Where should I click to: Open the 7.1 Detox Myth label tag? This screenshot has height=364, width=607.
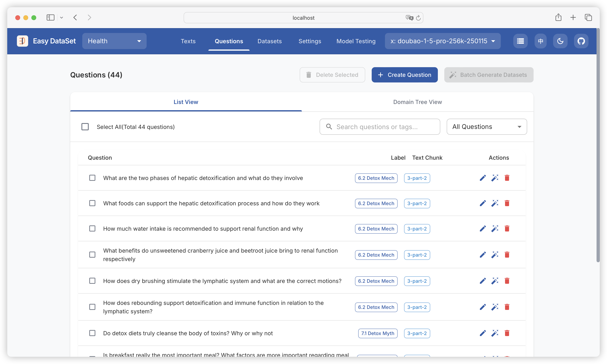(378, 333)
